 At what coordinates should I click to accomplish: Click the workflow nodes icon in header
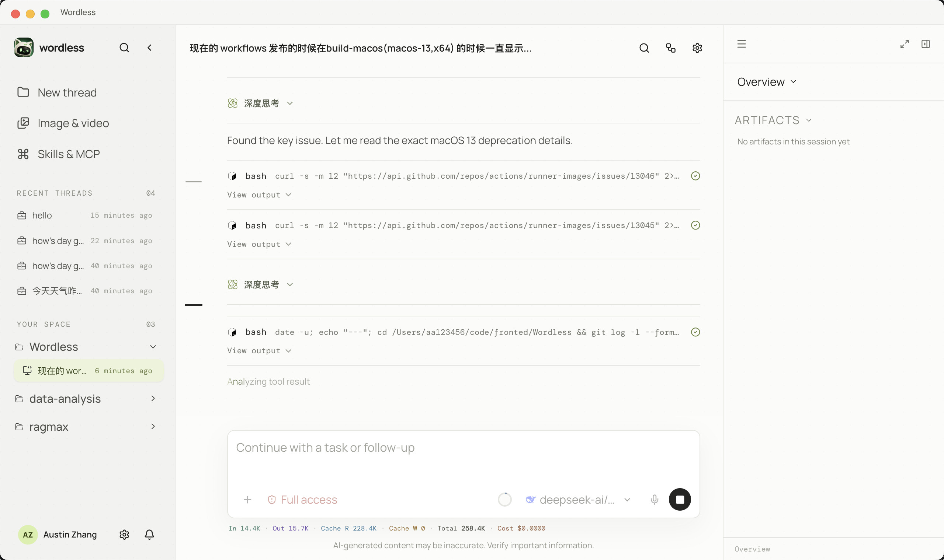671,48
